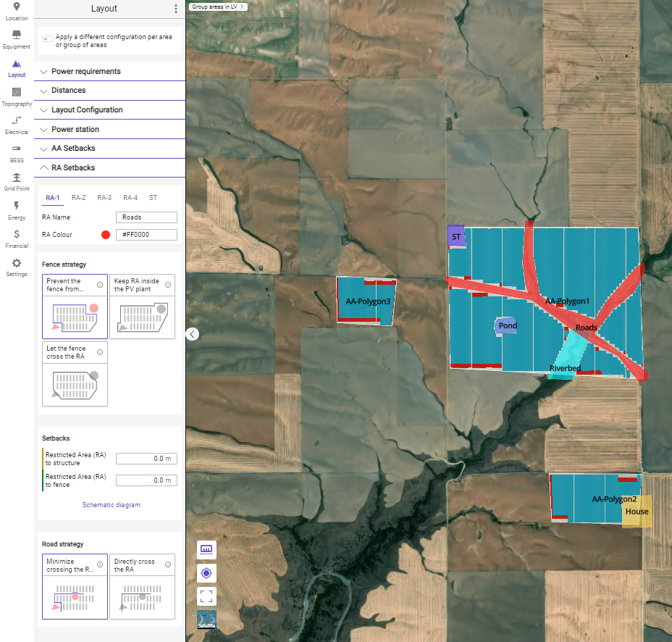Open the Settings gear section
Image resolution: width=672 pixels, height=642 pixels.
[x=16, y=267]
